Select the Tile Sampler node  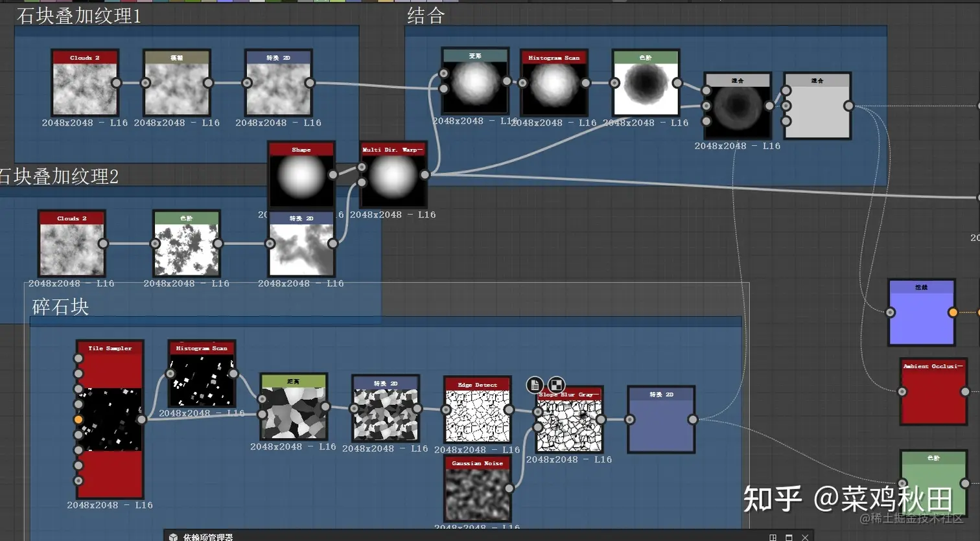click(110, 419)
